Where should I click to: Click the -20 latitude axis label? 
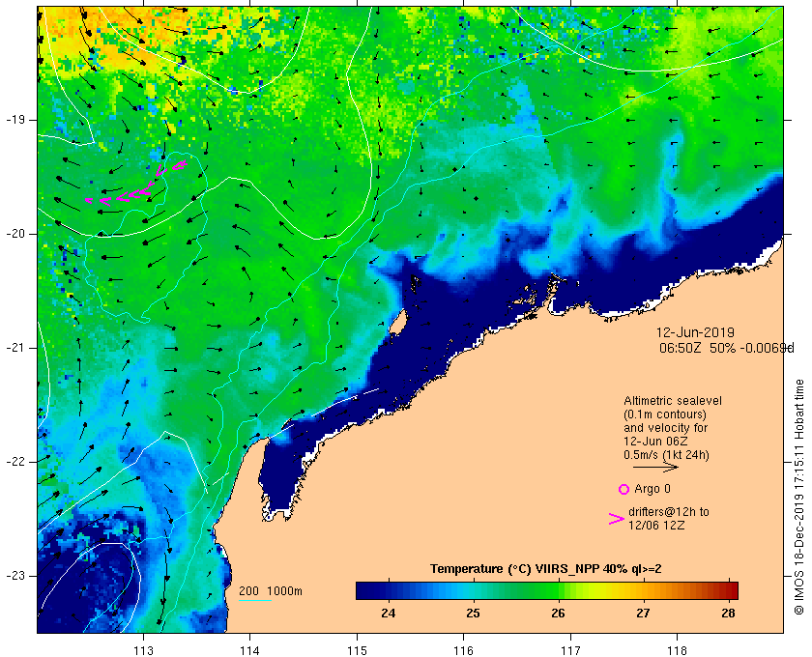[14, 234]
